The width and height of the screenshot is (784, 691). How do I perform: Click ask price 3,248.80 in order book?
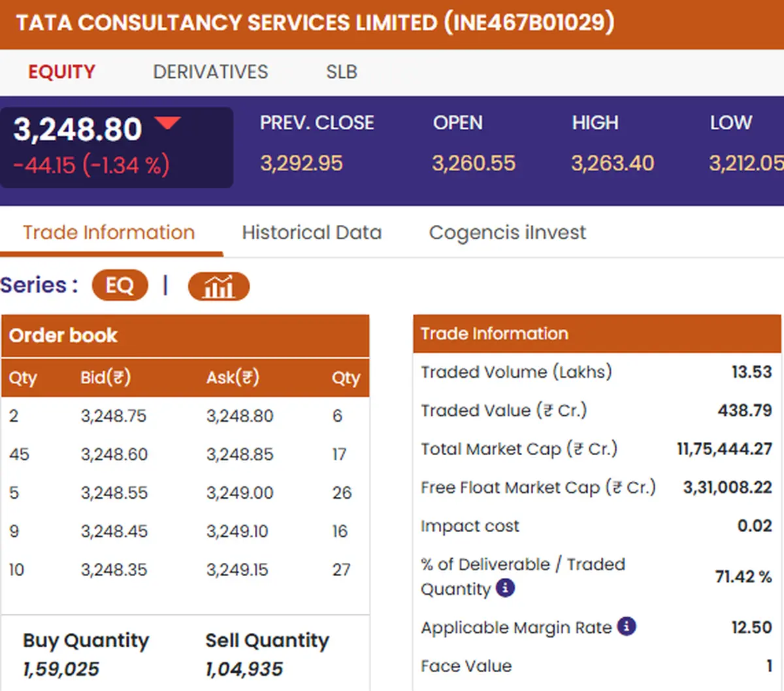pyautogui.click(x=240, y=416)
